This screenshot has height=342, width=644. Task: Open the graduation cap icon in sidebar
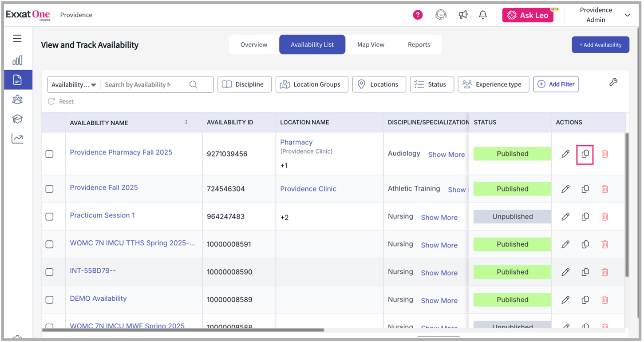[x=17, y=119]
